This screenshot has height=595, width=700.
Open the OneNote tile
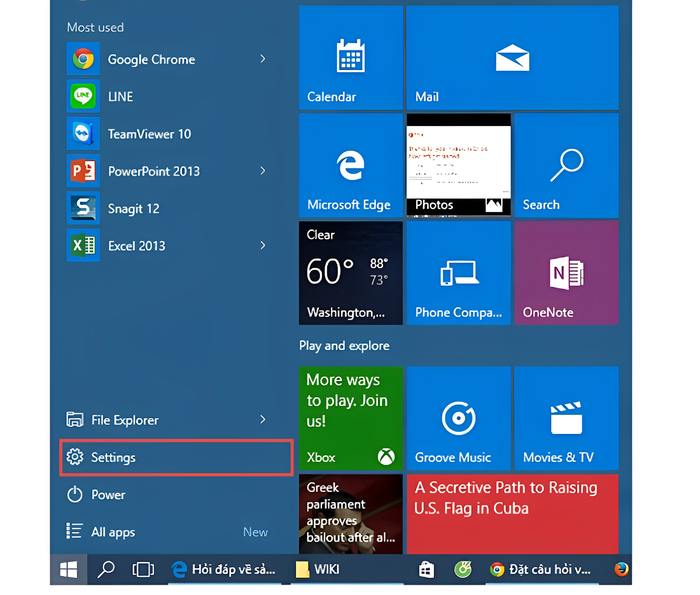pyautogui.click(x=567, y=273)
